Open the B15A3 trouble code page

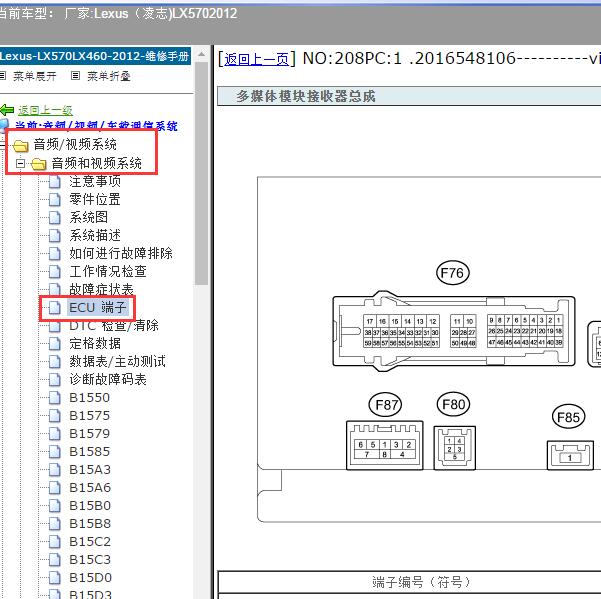pos(90,470)
